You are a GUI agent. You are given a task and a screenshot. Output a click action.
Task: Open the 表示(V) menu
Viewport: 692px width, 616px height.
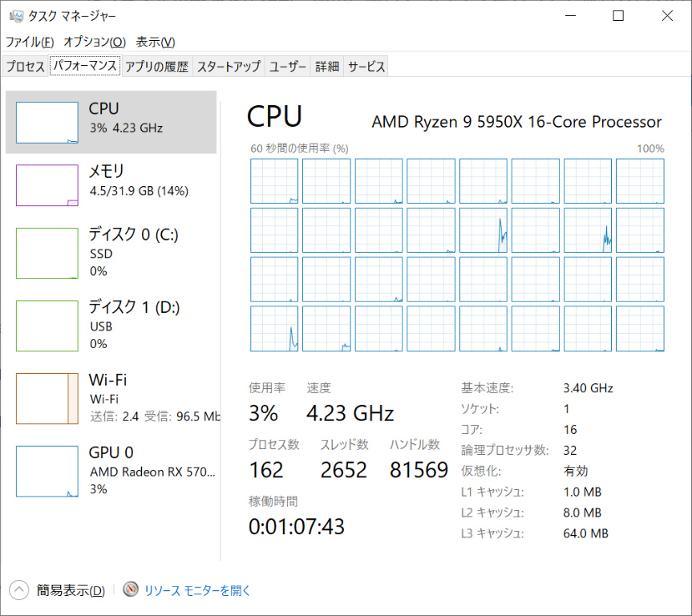(x=155, y=42)
